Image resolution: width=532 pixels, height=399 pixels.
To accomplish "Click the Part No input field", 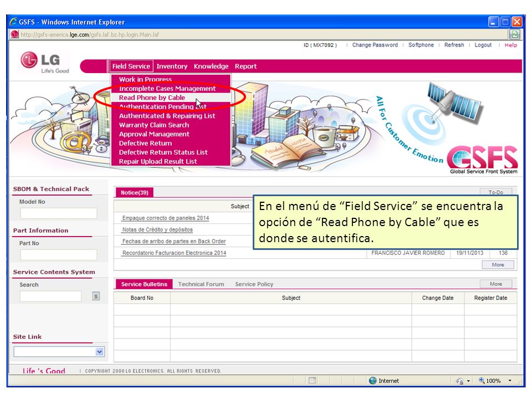I will click(59, 254).
